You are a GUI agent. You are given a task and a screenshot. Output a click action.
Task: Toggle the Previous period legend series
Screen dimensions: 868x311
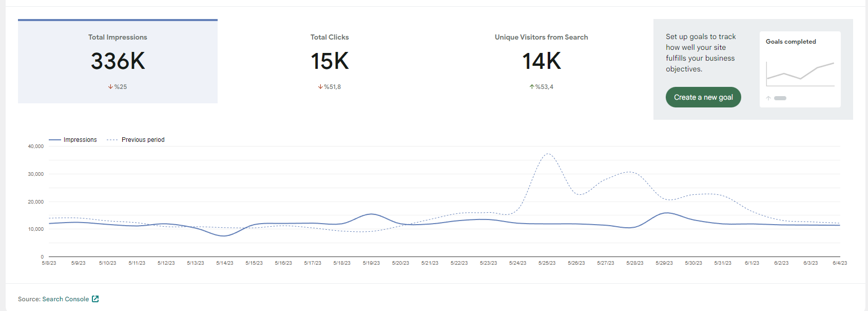tap(136, 140)
